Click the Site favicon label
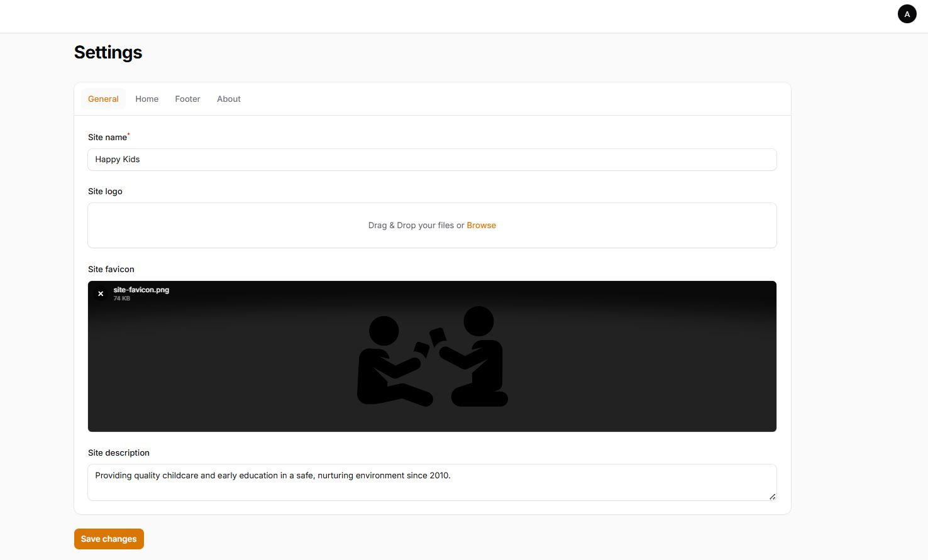 tap(111, 269)
